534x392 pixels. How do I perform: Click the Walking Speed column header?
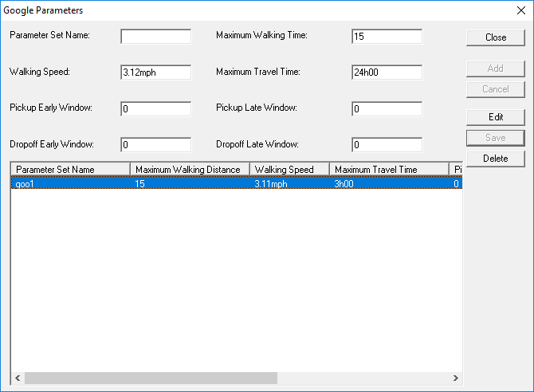289,169
